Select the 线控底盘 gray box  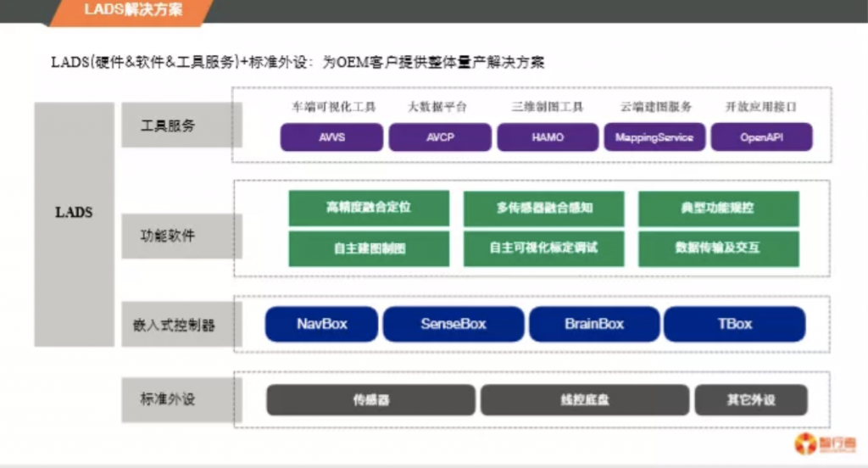coord(585,400)
